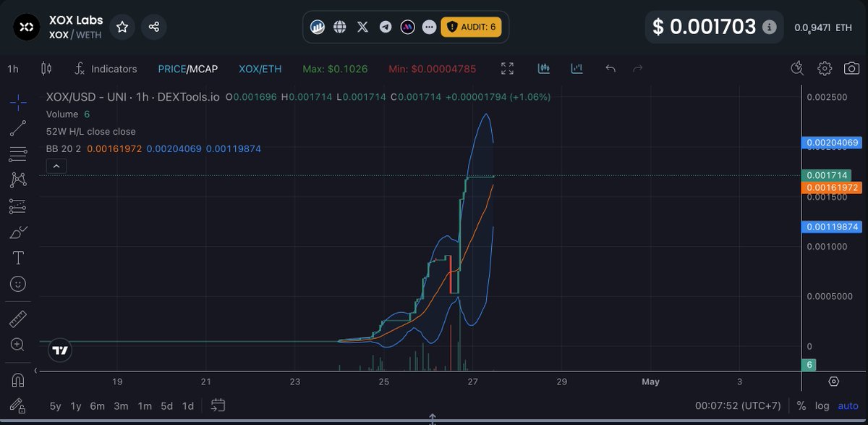Toggle the candle trades chart overlay
Image resolution: width=868 pixels, height=425 pixels.
point(544,69)
